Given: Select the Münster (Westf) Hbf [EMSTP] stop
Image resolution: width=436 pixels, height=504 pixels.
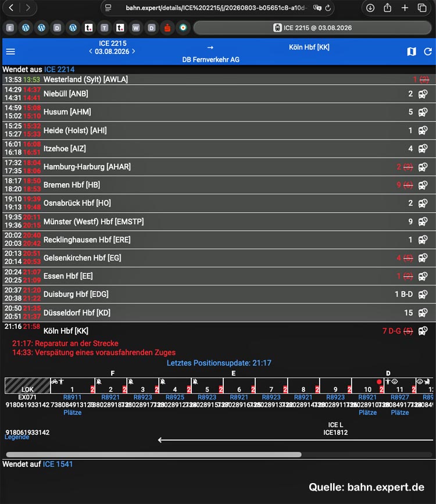Looking at the screenshot, I should pos(94,221).
